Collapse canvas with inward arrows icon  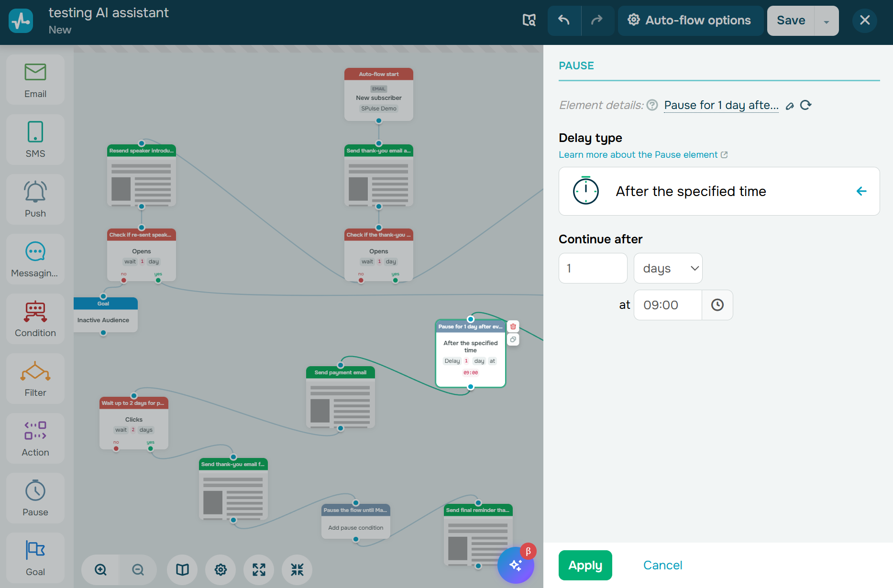[x=297, y=570]
